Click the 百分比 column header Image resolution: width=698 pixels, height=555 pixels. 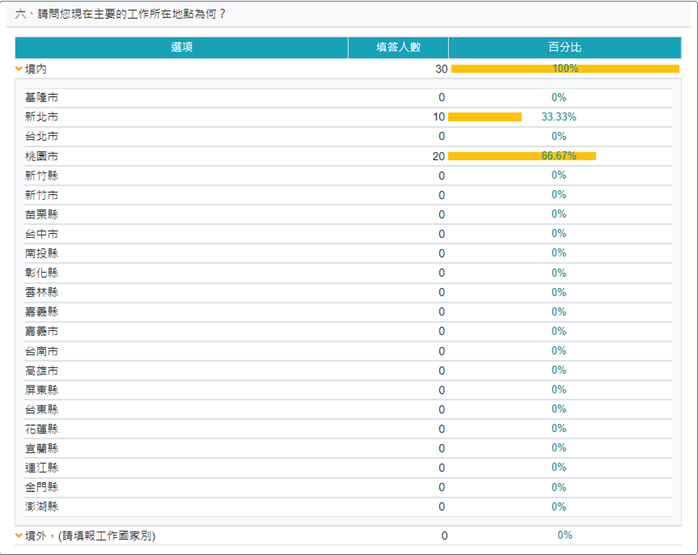click(x=564, y=47)
